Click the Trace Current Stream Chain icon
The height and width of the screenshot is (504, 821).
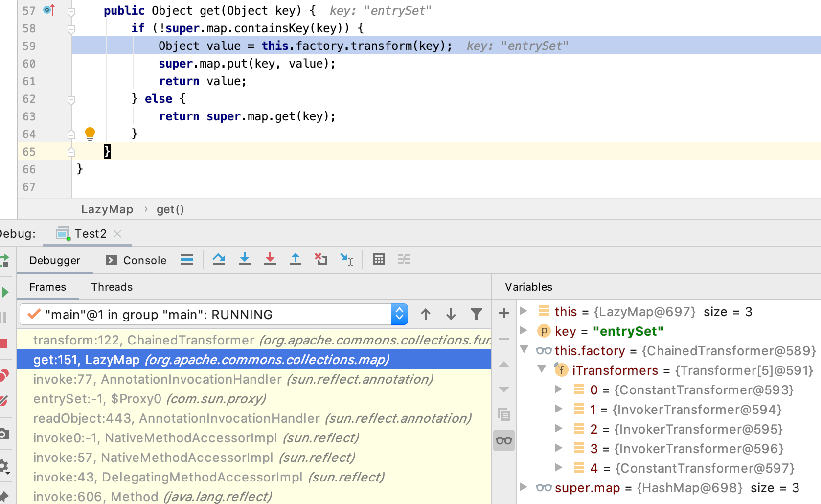404,259
